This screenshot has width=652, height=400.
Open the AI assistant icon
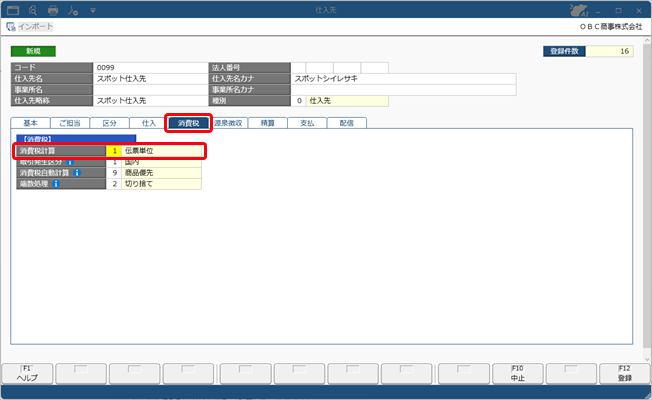580,10
